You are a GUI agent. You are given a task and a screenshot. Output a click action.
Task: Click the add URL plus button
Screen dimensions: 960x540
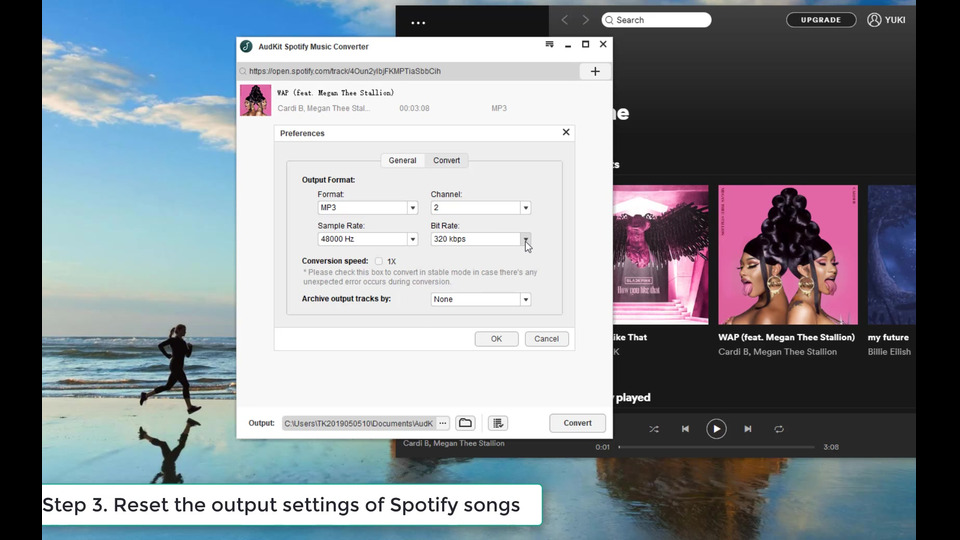(594, 72)
